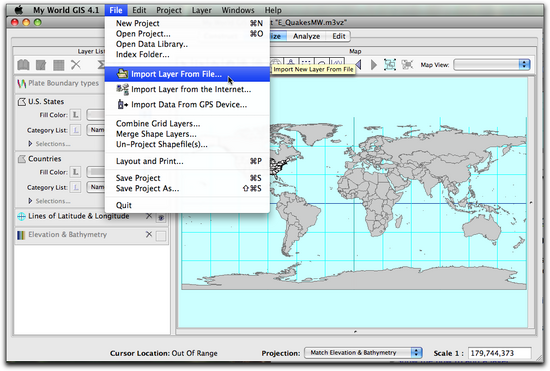
Task: Select Lines of Latitude & Longitude layer
Action: (79, 216)
